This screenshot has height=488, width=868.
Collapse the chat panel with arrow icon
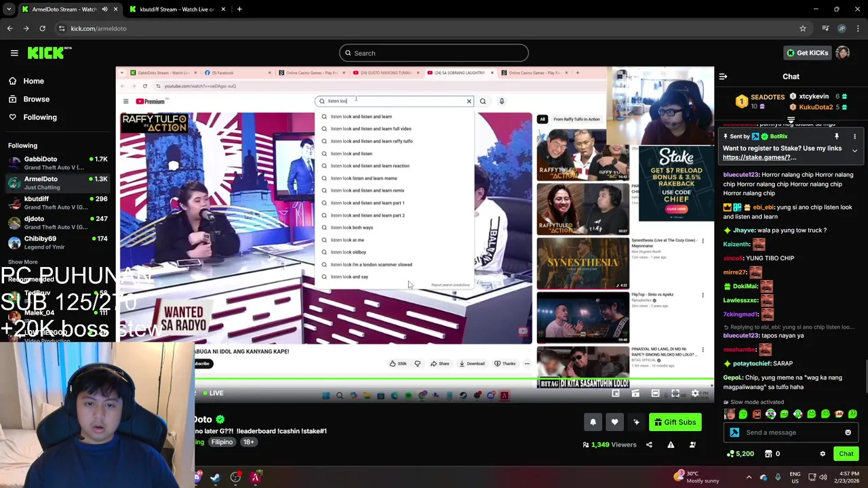point(723,77)
